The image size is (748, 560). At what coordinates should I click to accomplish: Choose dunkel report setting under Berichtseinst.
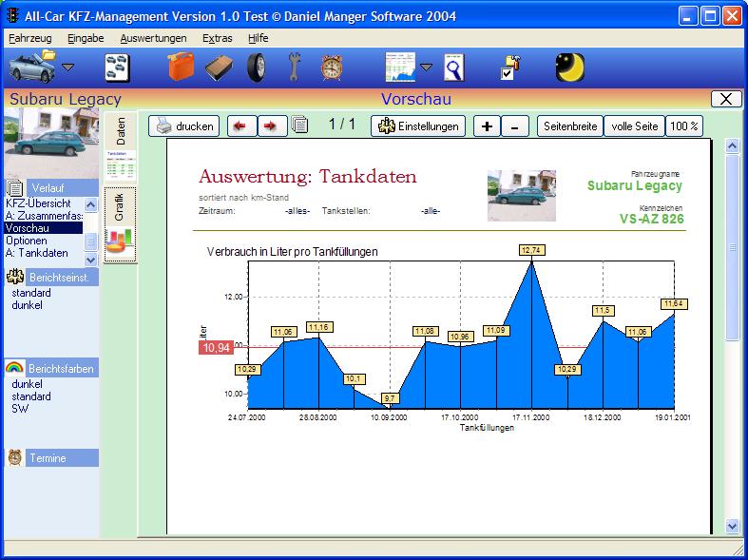pos(28,305)
